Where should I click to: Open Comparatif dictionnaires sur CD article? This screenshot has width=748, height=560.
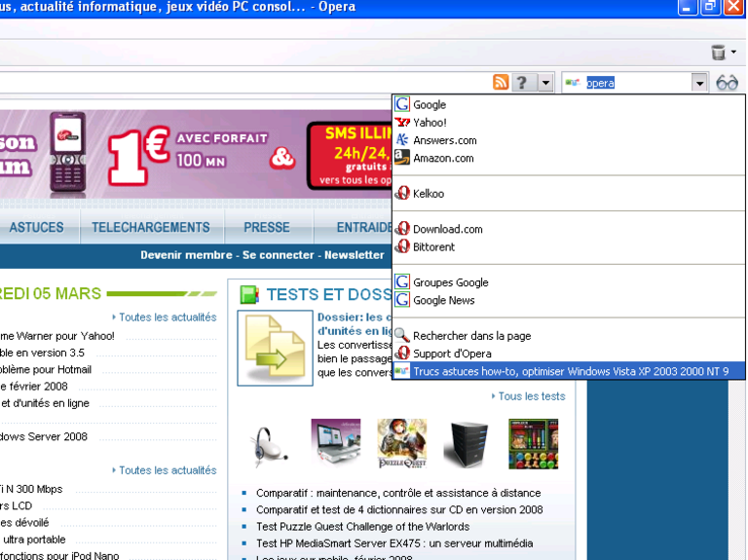pyautogui.click(x=399, y=510)
